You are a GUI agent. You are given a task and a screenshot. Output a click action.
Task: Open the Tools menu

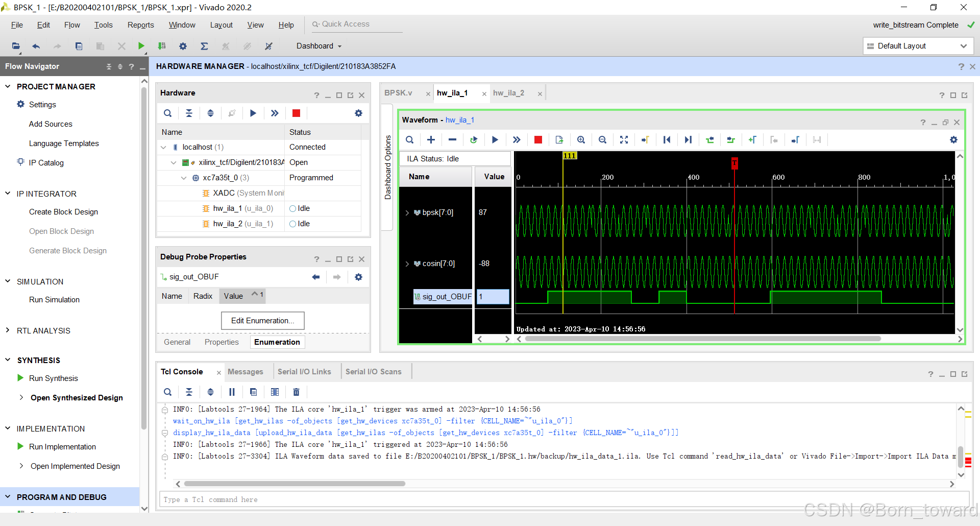[x=103, y=25]
